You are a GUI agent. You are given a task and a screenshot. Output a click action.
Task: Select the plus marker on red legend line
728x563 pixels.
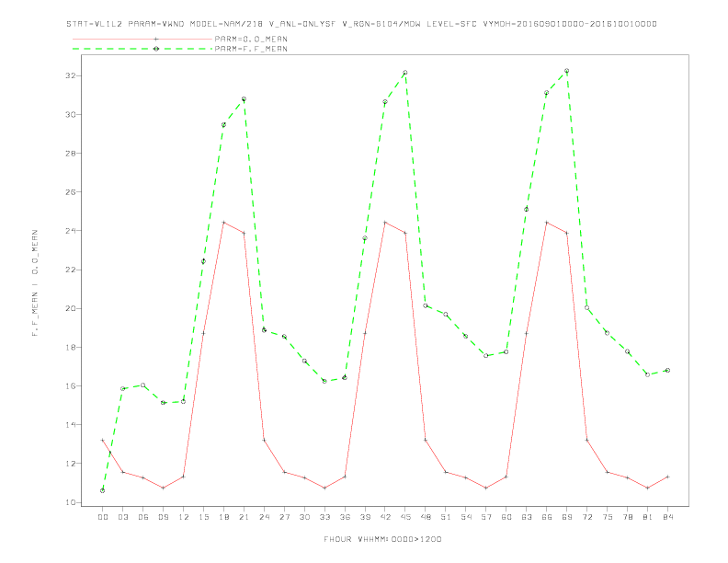click(156, 39)
